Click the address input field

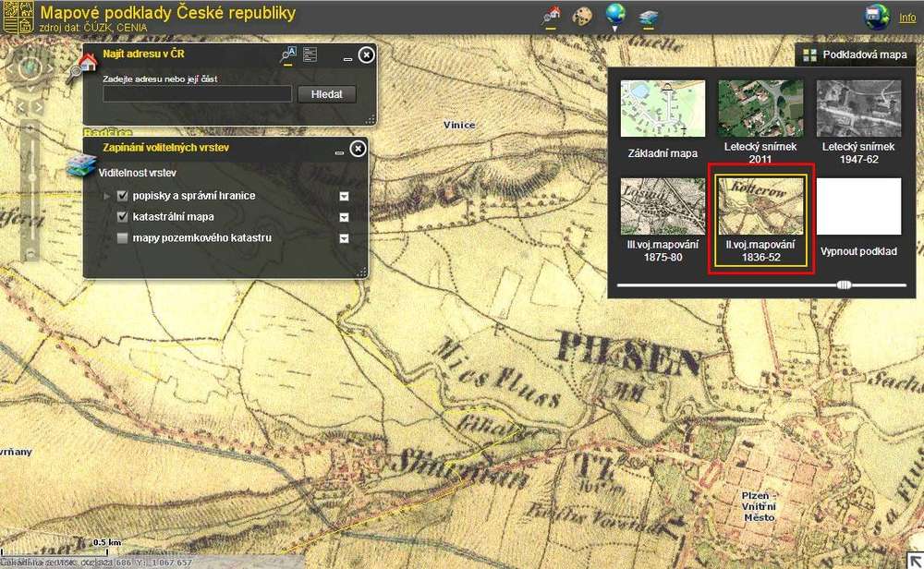tap(198, 94)
